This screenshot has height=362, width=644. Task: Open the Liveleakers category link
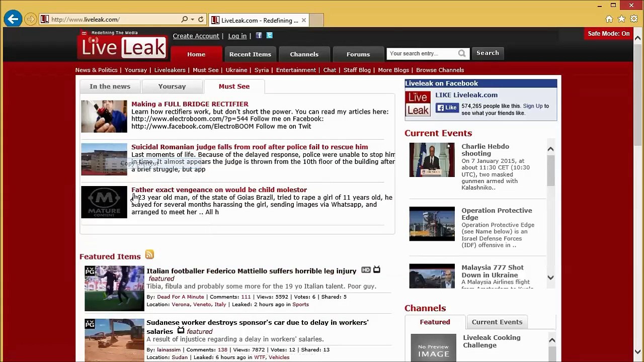coord(170,70)
